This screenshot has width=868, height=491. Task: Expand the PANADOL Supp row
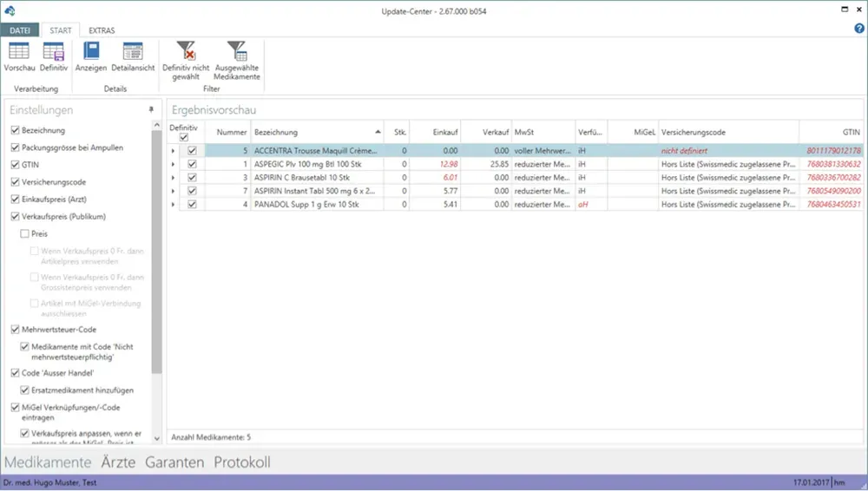pos(173,204)
